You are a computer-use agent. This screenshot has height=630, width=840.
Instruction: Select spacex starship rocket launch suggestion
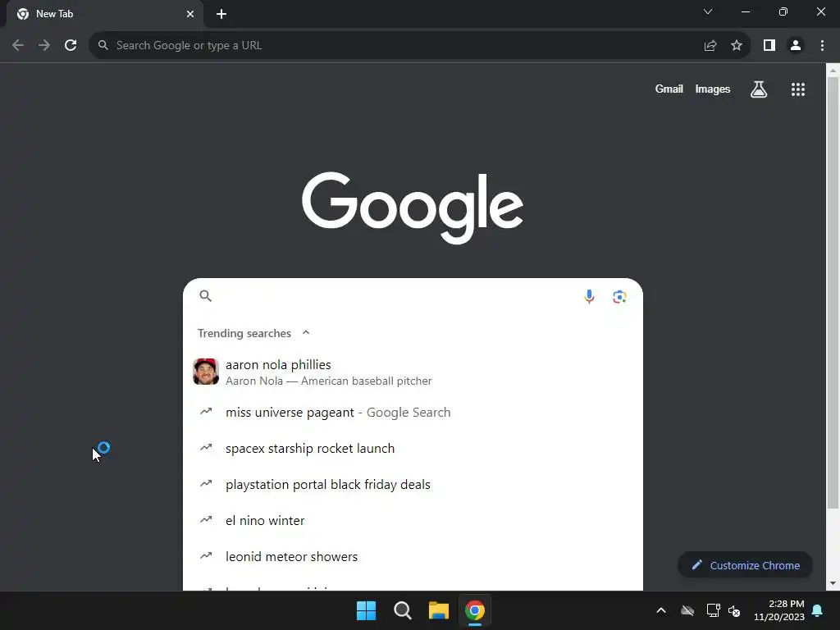click(413, 449)
